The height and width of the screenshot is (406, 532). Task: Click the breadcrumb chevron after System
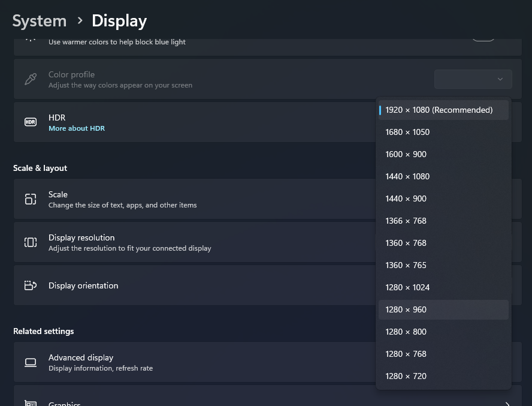click(80, 21)
